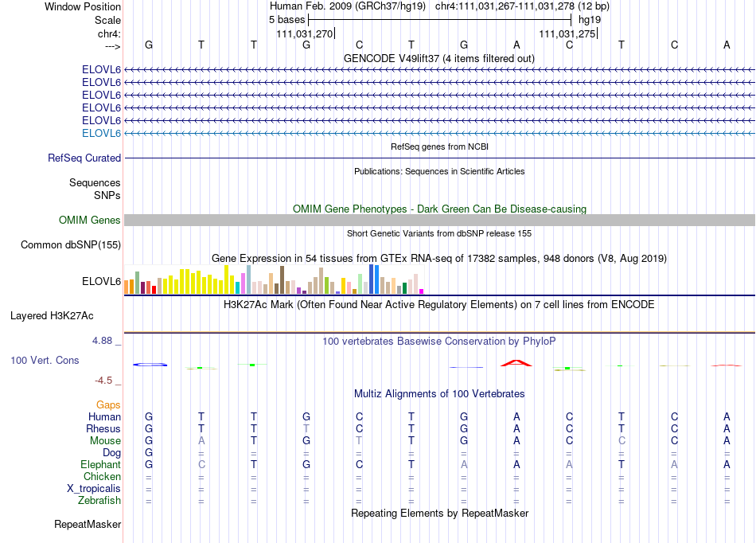Click the GTEx tissue expression bar chart
The image size is (756, 543).
pyautogui.click(x=274, y=279)
